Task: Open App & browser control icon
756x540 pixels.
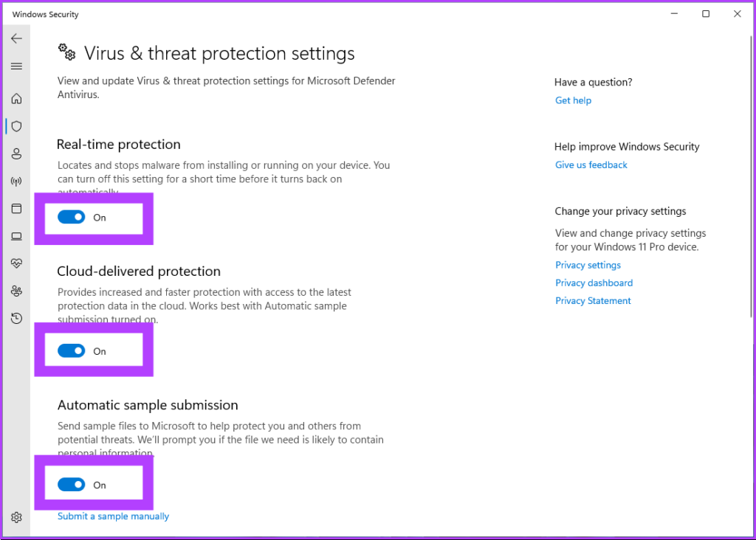Action: click(16, 209)
